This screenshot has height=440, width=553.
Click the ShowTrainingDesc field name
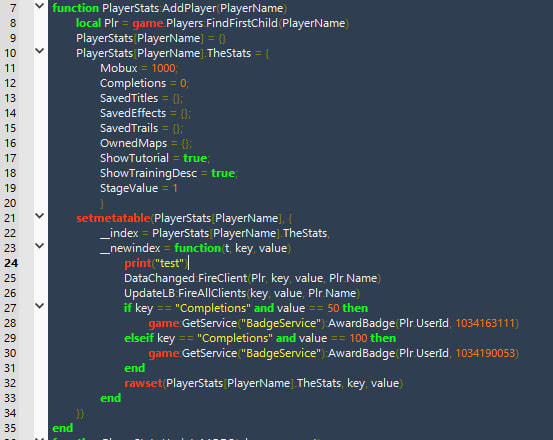click(x=148, y=173)
